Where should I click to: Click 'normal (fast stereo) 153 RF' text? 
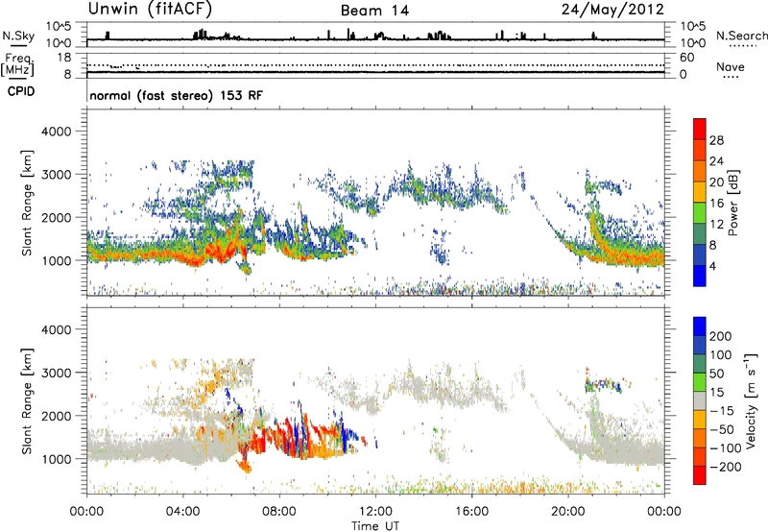point(177,95)
